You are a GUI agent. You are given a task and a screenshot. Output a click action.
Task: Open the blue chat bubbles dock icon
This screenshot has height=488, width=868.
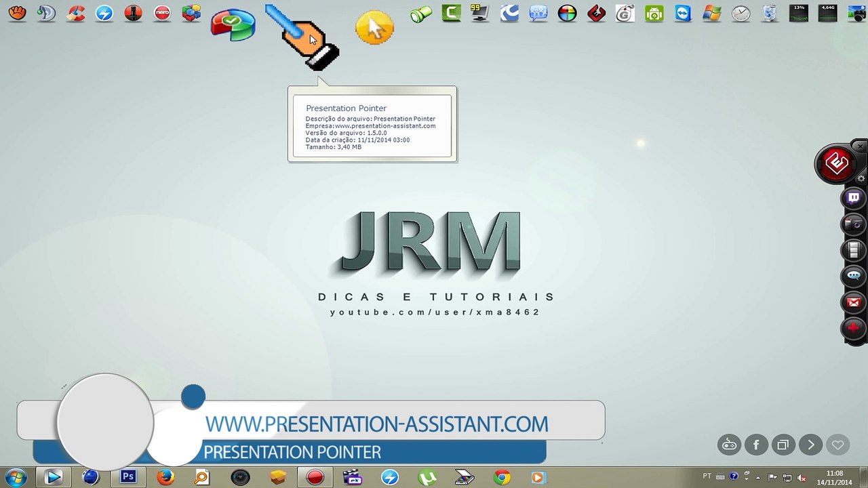point(538,13)
